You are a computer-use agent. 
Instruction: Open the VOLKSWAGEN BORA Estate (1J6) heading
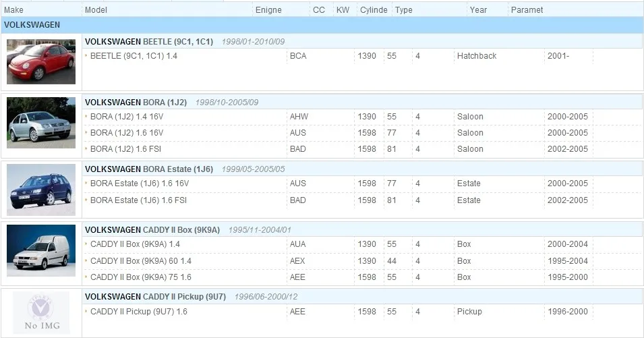(x=148, y=169)
